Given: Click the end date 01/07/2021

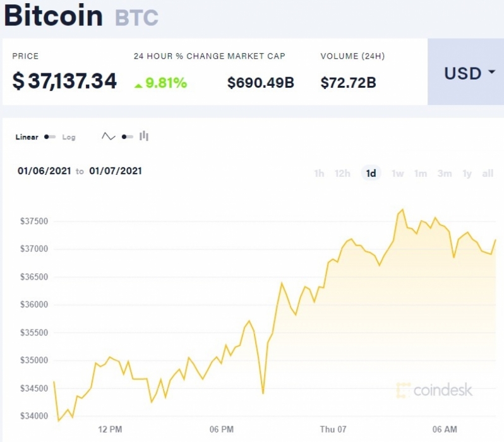Looking at the screenshot, I should (x=116, y=170).
